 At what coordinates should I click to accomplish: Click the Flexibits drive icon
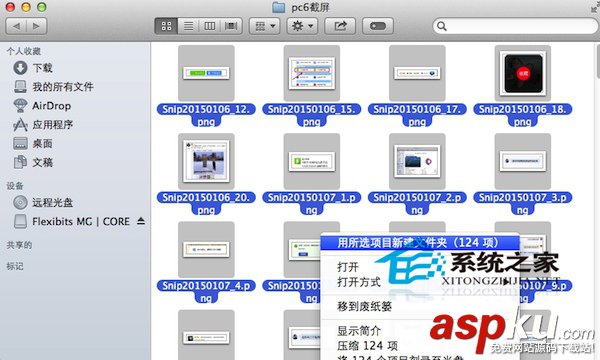[x=20, y=222]
